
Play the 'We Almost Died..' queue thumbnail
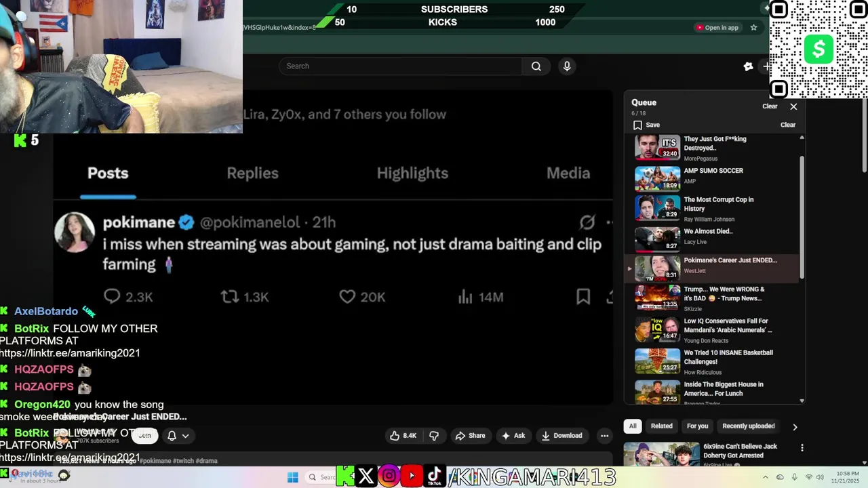coord(657,239)
